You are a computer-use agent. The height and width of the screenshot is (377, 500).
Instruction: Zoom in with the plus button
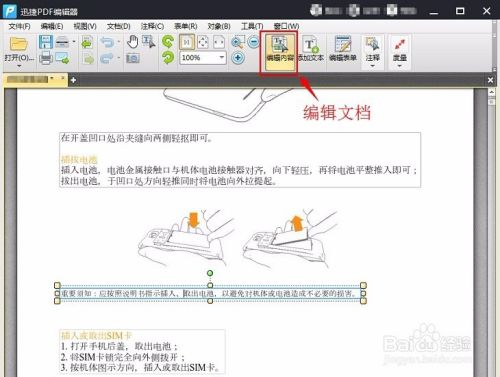pyautogui.click(x=238, y=58)
